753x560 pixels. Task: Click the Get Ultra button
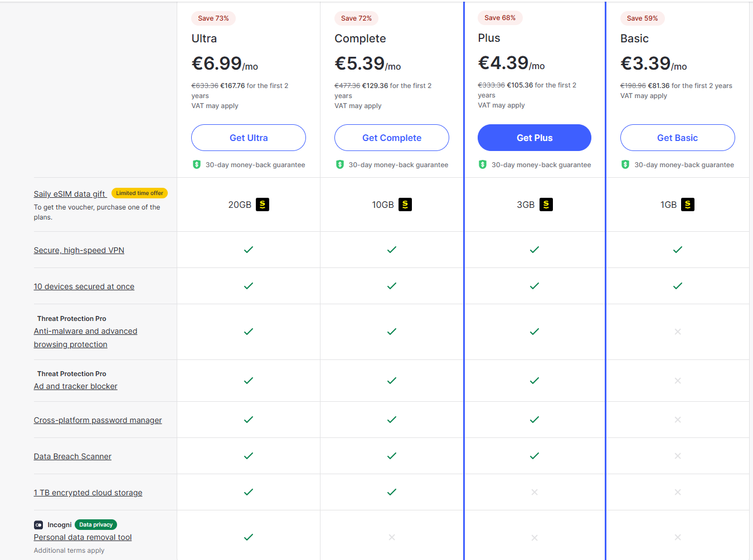pyautogui.click(x=249, y=138)
